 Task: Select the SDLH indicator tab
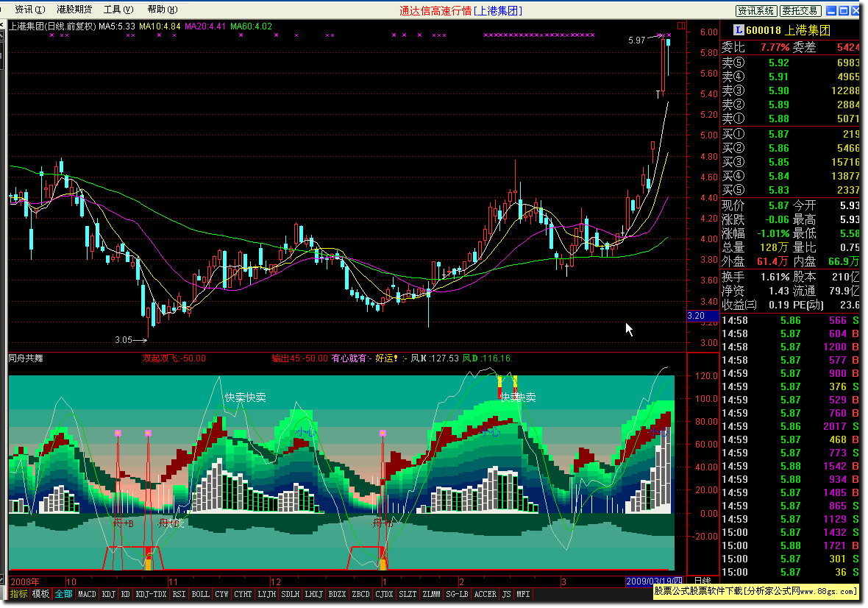click(x=290, y=594)
